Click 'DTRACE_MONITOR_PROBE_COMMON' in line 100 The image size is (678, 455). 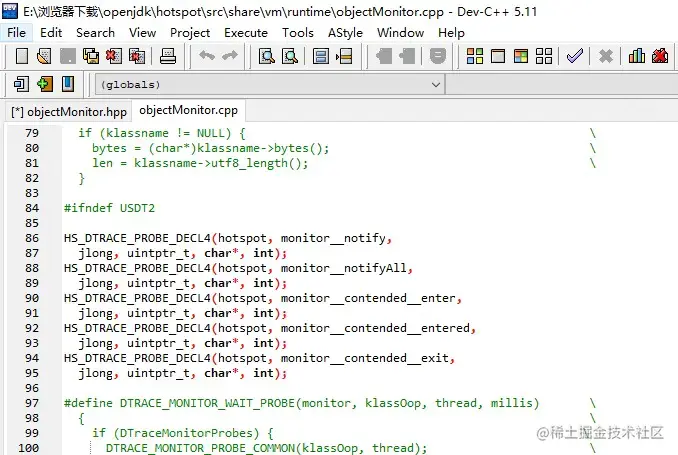click(200, 448)
